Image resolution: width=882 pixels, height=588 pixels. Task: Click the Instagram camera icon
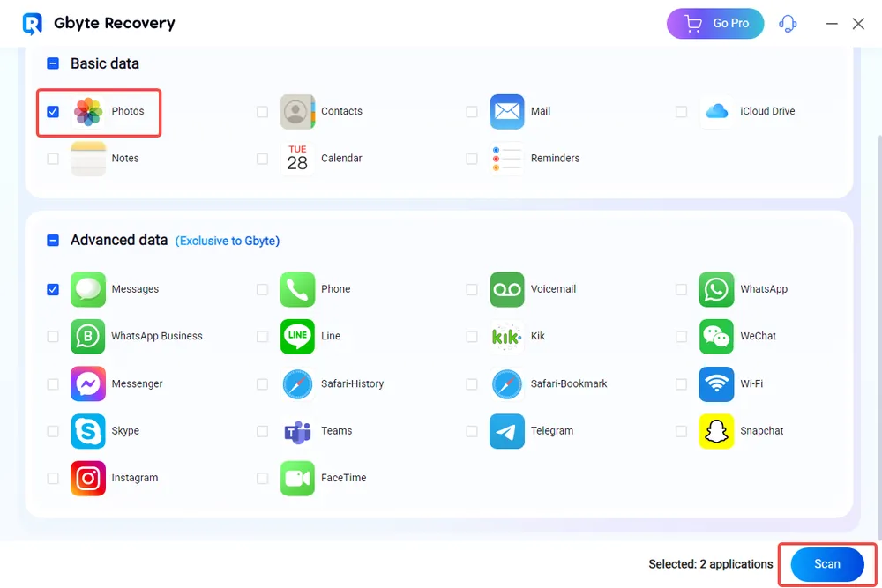(88, 479)
